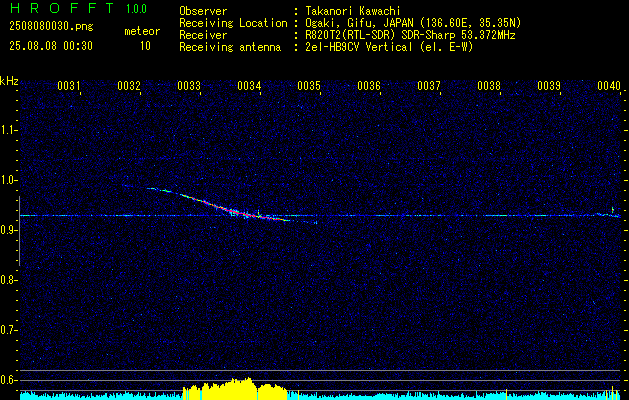629x400 pixels.
Task: Click the 0039 time marker
Action: pos(548,85)
